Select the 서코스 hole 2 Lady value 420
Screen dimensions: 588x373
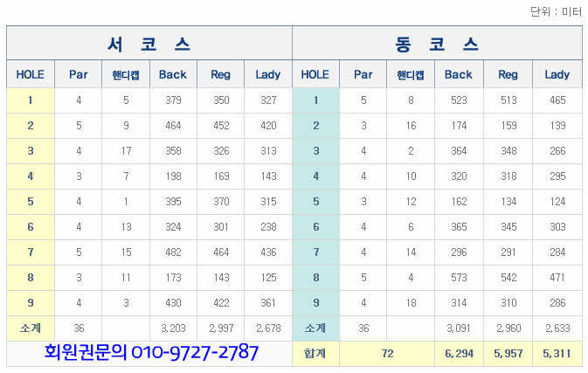(x=268, y=126)
